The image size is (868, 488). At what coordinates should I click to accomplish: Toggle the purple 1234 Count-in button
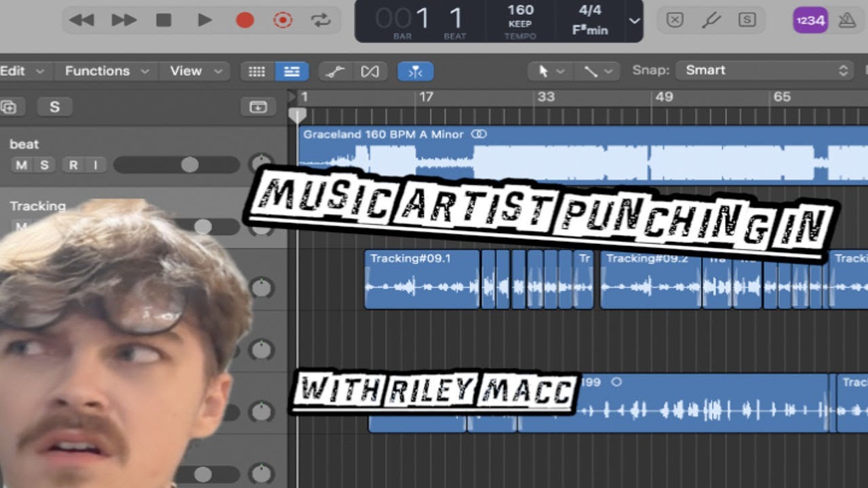click(810, 20)
